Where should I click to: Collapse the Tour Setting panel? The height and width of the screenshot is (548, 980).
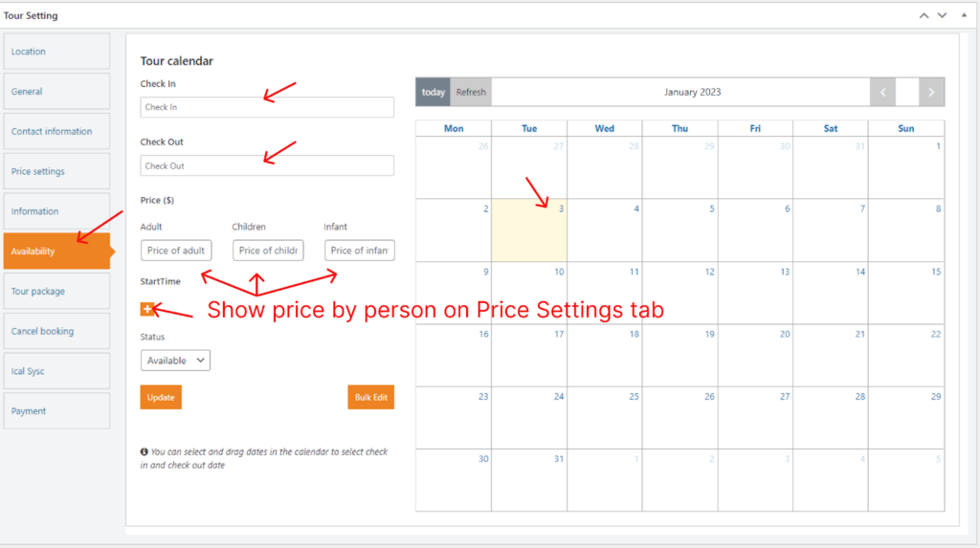point(963,15)
